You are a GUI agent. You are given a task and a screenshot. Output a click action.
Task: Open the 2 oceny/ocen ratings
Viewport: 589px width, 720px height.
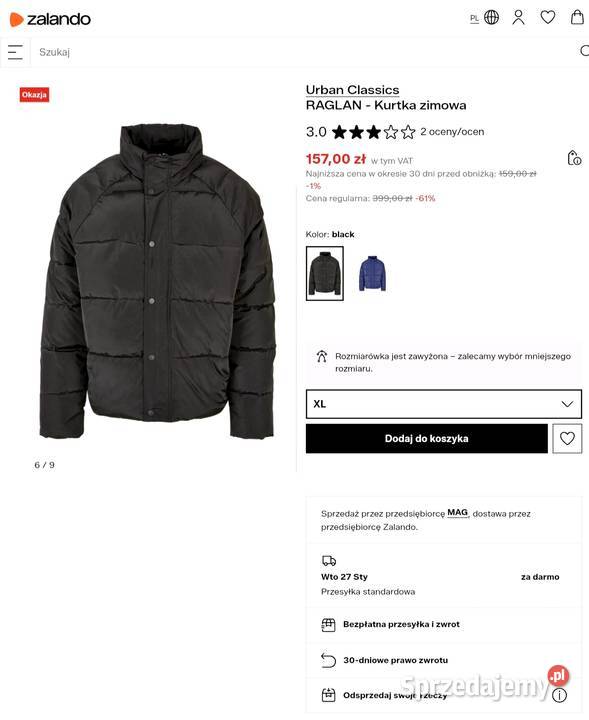coord(452,132)
